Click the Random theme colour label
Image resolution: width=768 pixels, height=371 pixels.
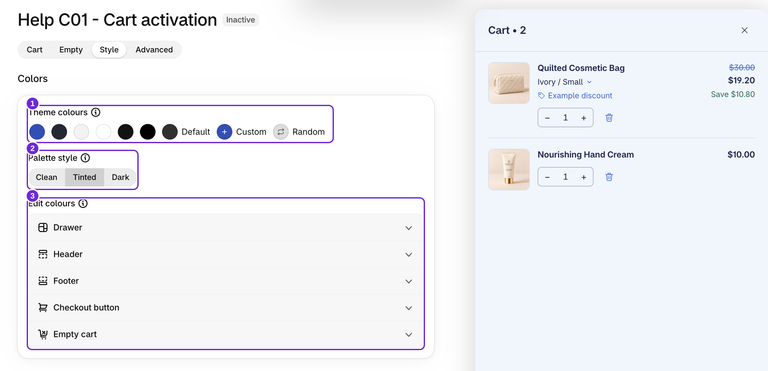[x=309, y=132]
